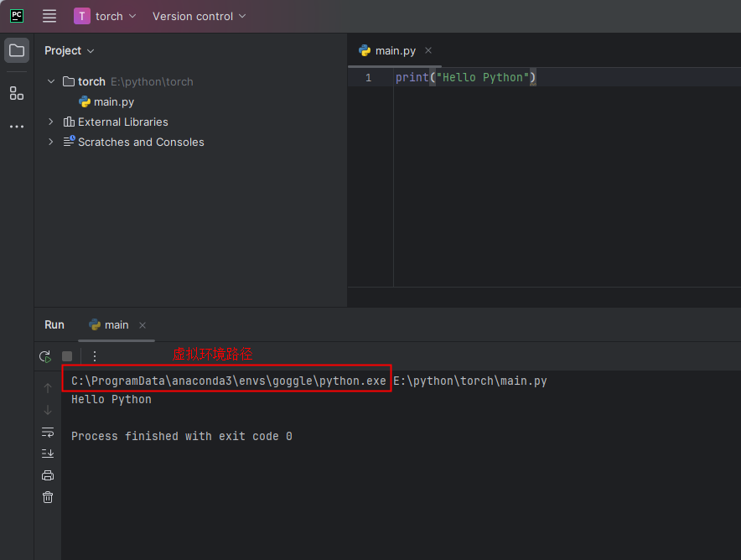Click the PyCharm logo icon
This screenshot has height=560, width=741.
(x=17, y=16)
